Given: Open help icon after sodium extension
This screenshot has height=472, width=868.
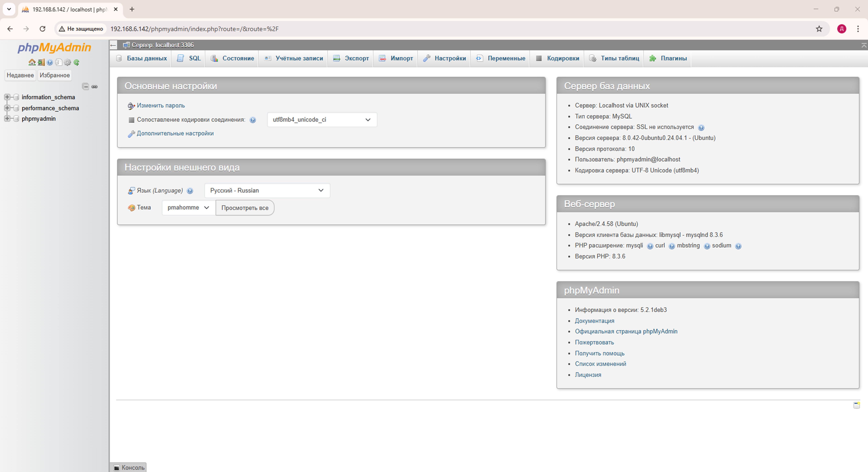Looking at the screenshot, I should [x=738, y=246].
